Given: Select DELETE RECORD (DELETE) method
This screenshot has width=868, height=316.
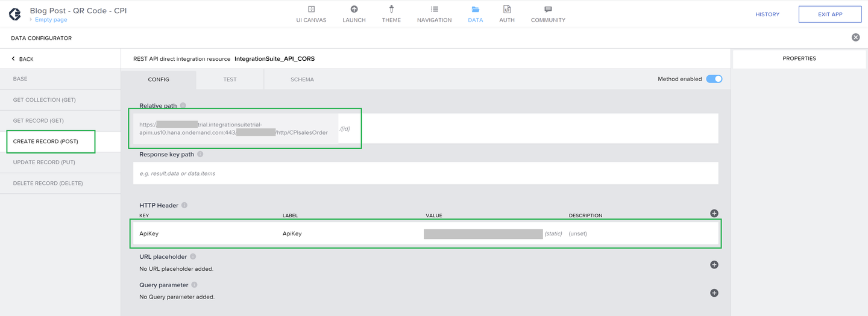Looking at the screenshot, I should click(x=60, y=183).
